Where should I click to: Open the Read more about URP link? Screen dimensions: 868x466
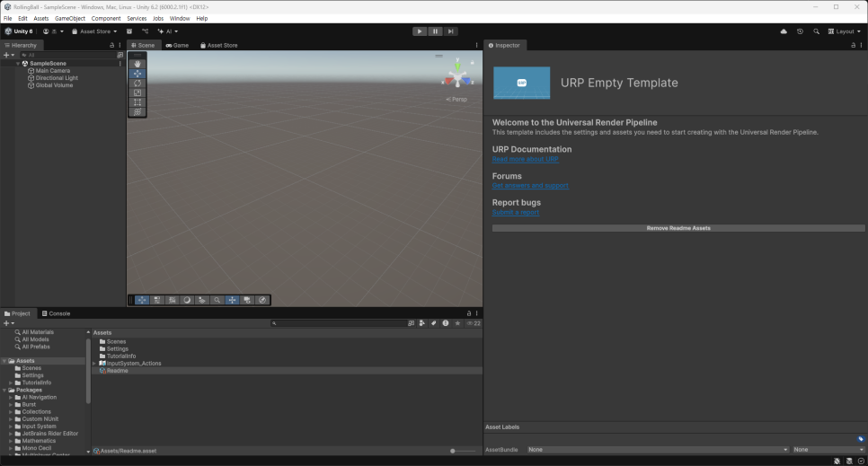[x=526, y=160]
